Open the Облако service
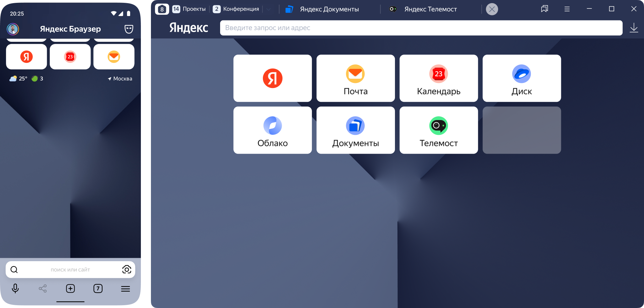Viewport: 644px width, 308px height. (x=272, y=130)
